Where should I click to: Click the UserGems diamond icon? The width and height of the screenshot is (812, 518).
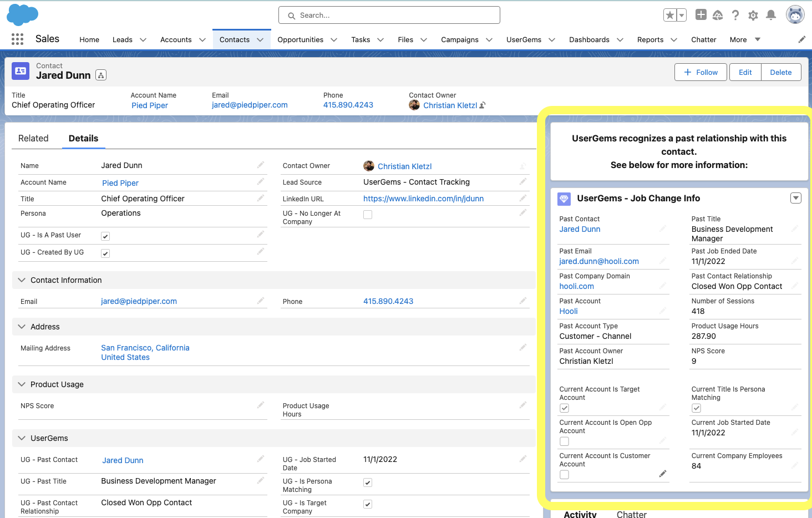564,199
